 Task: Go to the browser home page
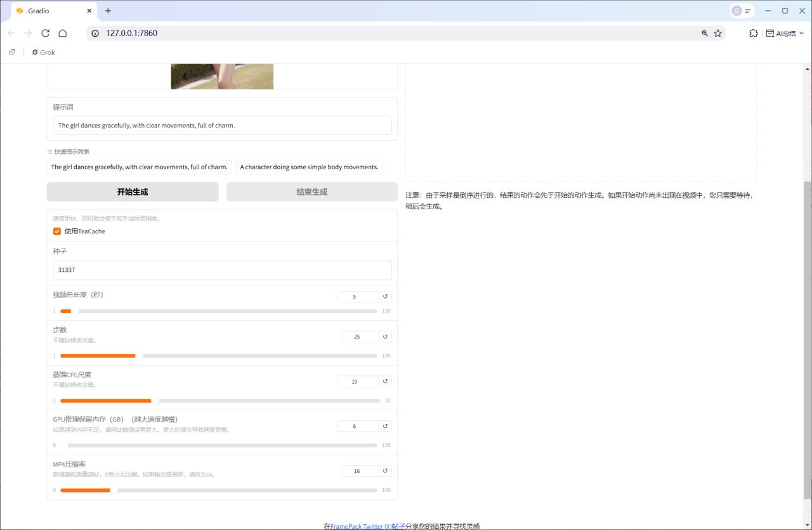(x=62, y=33)
